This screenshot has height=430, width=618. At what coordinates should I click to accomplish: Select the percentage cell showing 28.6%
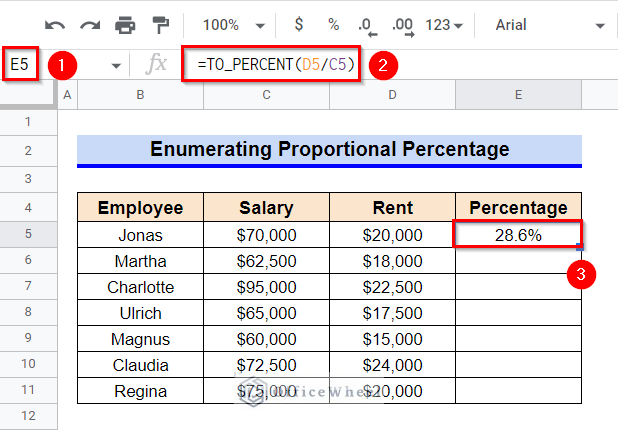pos(518,235)
